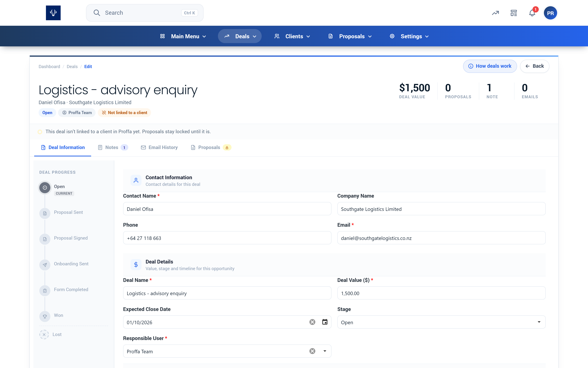Click the Lost cross icon
The height and width of the screenshot is (368, 588).
[44, 334]
